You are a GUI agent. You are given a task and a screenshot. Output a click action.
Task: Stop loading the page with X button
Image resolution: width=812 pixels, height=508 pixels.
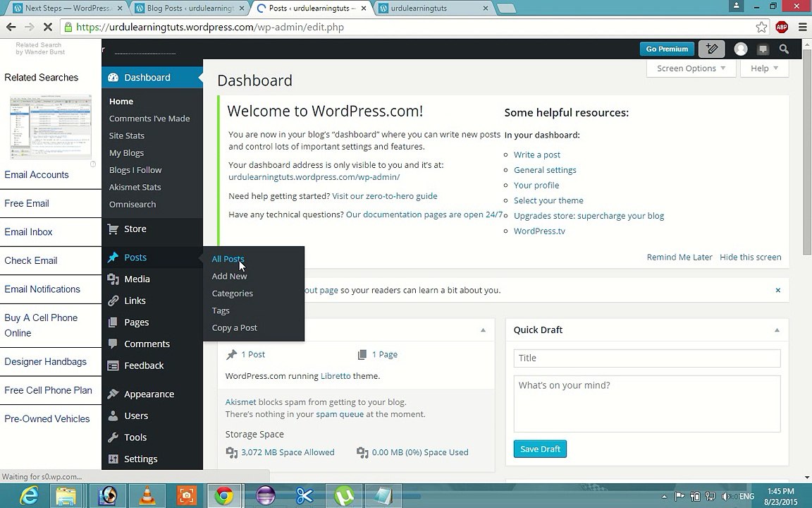[47, 27]
